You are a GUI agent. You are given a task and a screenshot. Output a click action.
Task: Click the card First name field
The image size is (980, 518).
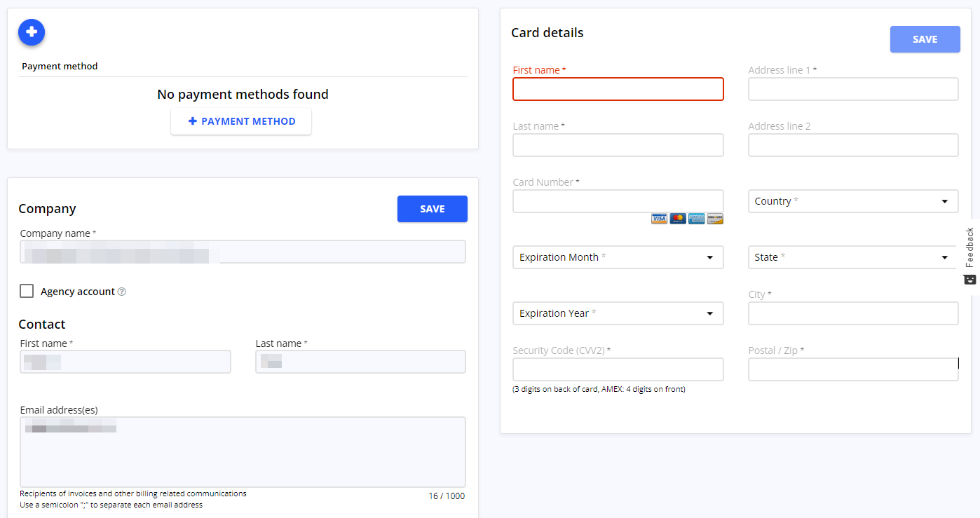tap(618, 89)
